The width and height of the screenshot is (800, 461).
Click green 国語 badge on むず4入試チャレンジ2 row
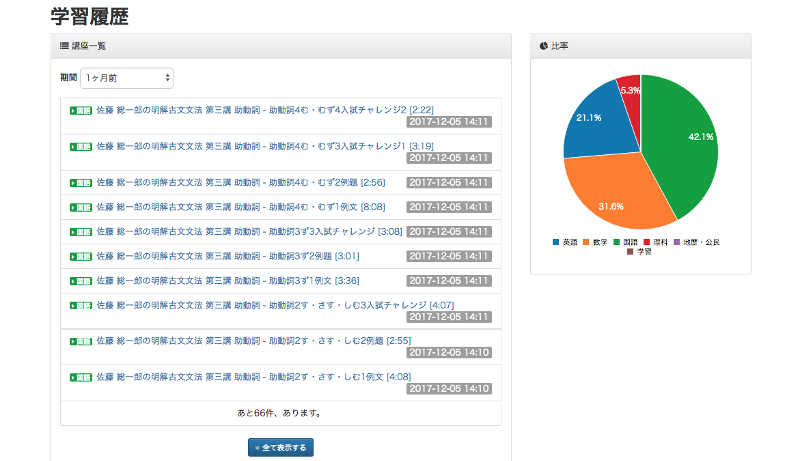tap(81, 110)
